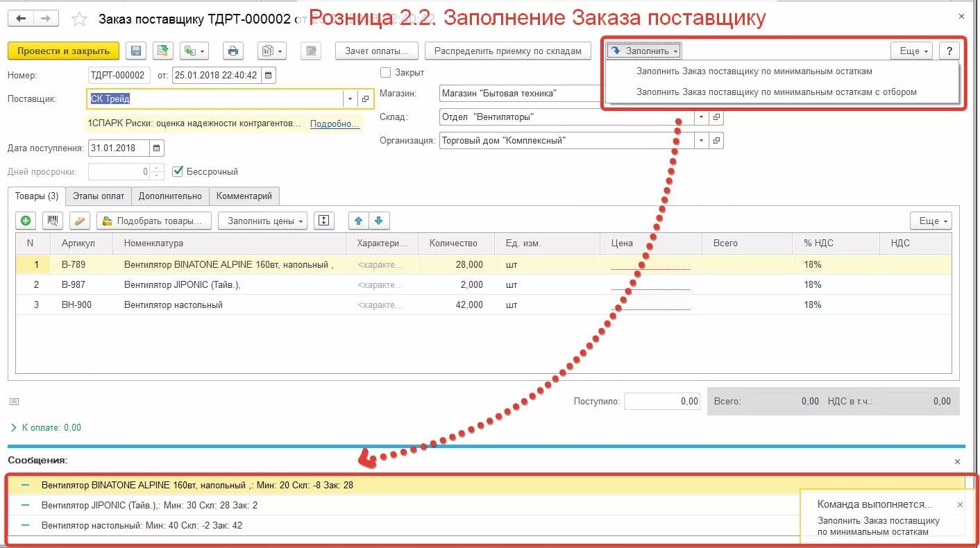Open the Заполнить цены dropdown
The width and height of the screenshot is (980, 548).
pyautogui.click(x=262, y=221)
